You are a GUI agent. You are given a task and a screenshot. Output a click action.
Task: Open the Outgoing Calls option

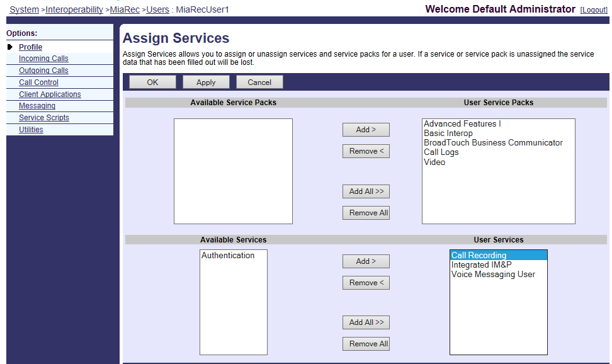[43, 71]
